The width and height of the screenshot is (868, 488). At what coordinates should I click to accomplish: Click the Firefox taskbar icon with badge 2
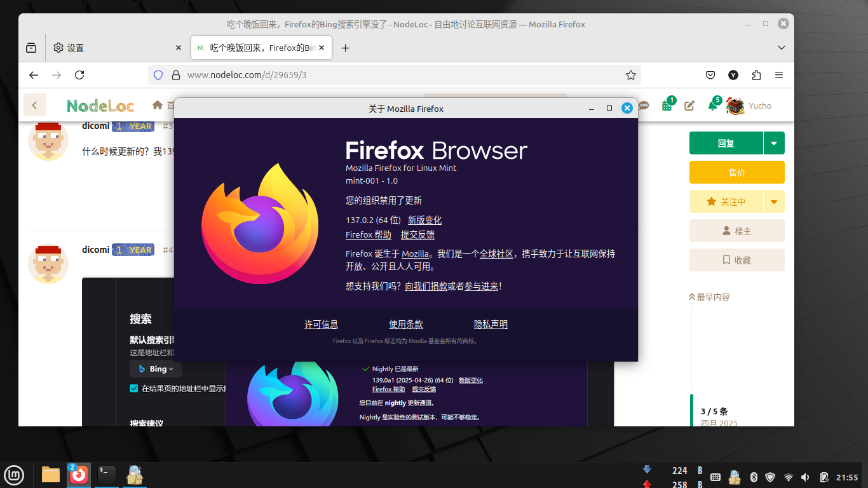coord(79,474)
